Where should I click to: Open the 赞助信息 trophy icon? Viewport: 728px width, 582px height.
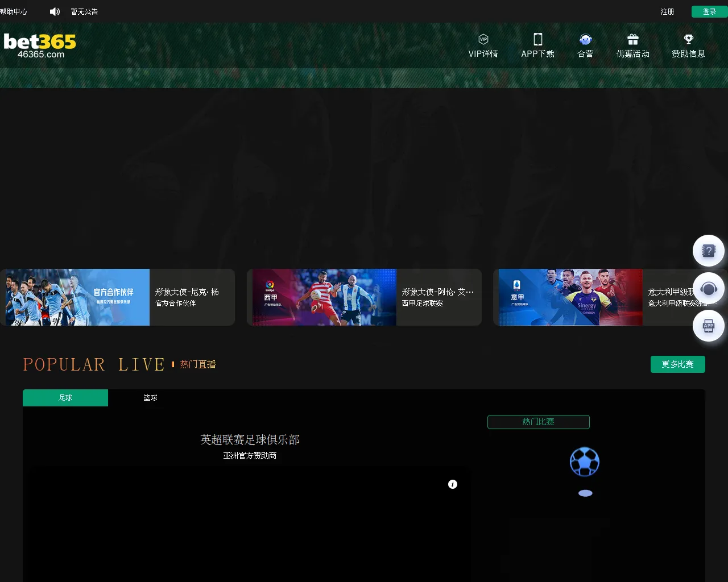(x=689, y=39)
